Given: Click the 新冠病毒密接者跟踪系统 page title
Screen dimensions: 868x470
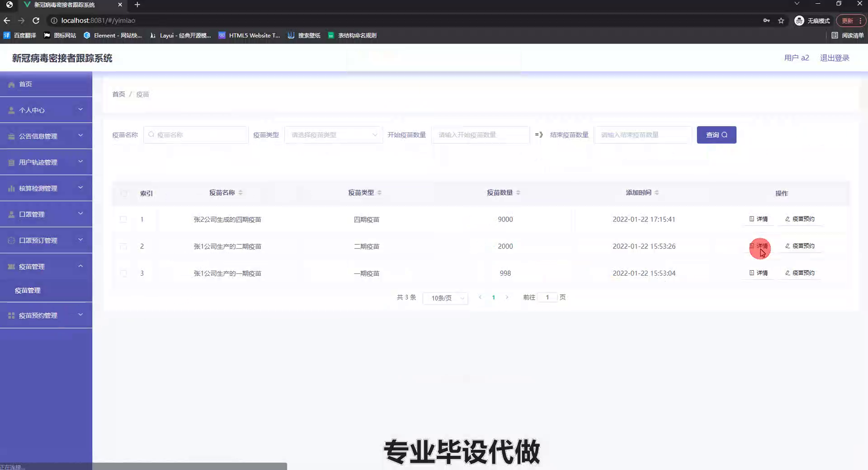Looking at the screenshot, I should coord(62,58).
